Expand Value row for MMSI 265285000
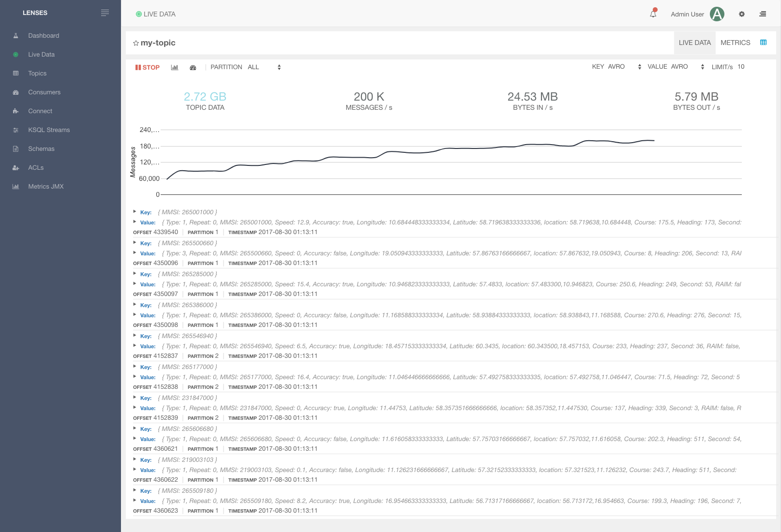 (135, 284)
